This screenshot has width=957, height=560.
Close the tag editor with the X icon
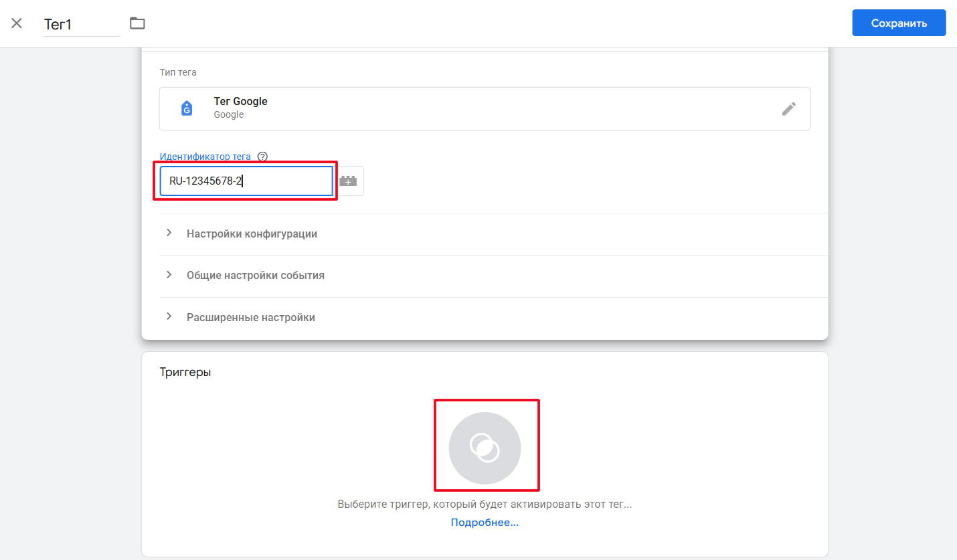click(17, 23)
